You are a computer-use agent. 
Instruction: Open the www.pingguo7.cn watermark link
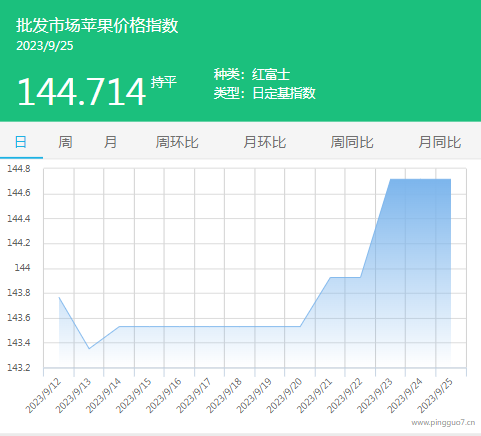tap(443, 423)
